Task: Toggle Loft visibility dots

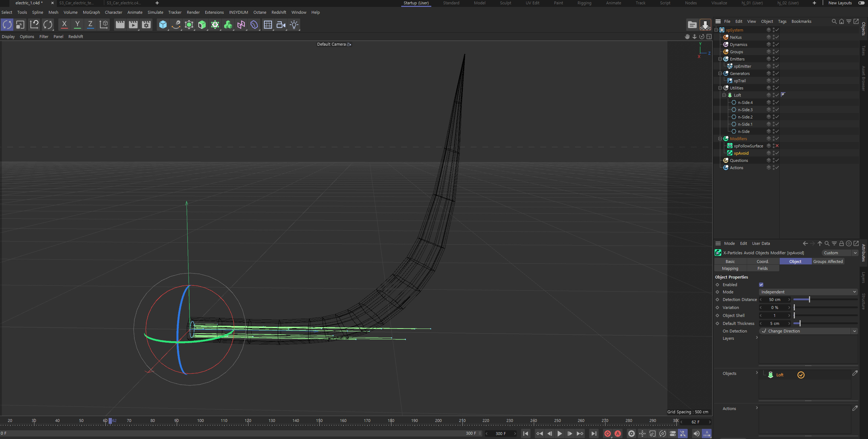Action: pos(773,95)
